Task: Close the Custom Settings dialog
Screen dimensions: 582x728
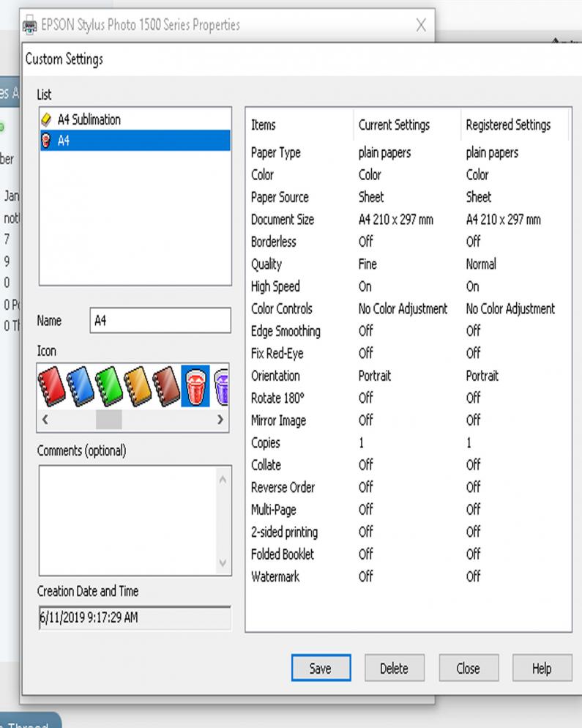Action: click(469, 668)
